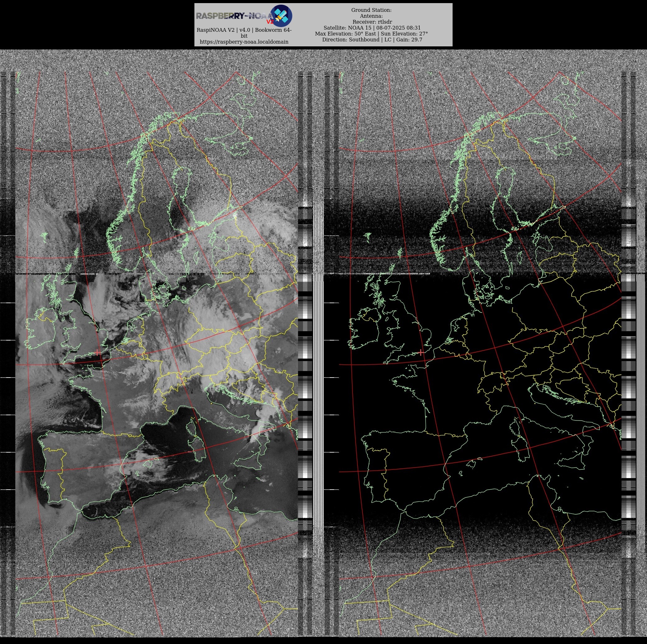This screenshot has height=644, width=647.
Task: Click the "Satellite: NOAA 15 | 08-07-2025 08:31" line
Action: 372,28
